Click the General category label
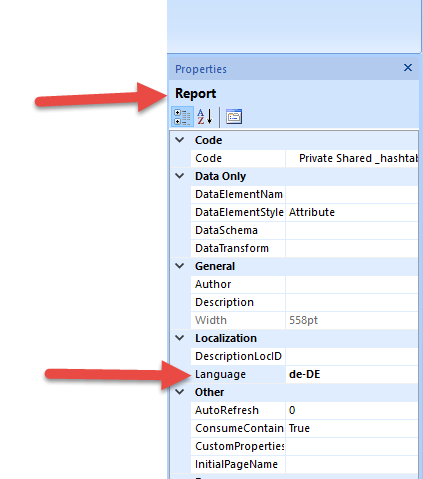The width and height of the screenshot is (423, 479). [215, 266]
